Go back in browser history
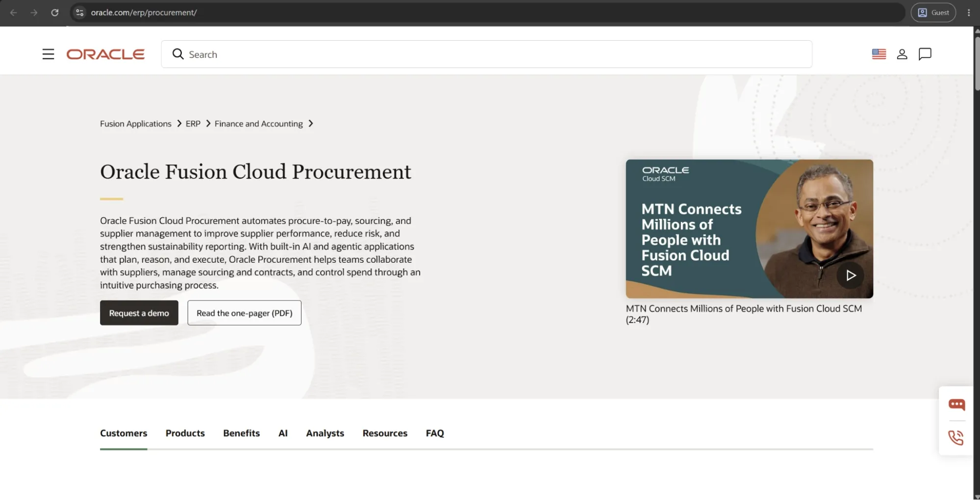This screenshot has width=980, height=500. tap(14, 12)
